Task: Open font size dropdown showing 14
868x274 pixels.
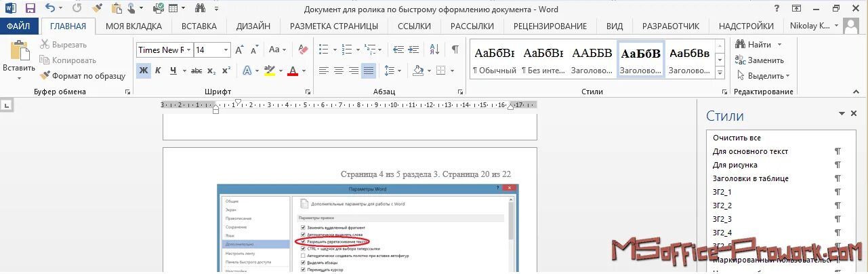Action: (226, 50)
